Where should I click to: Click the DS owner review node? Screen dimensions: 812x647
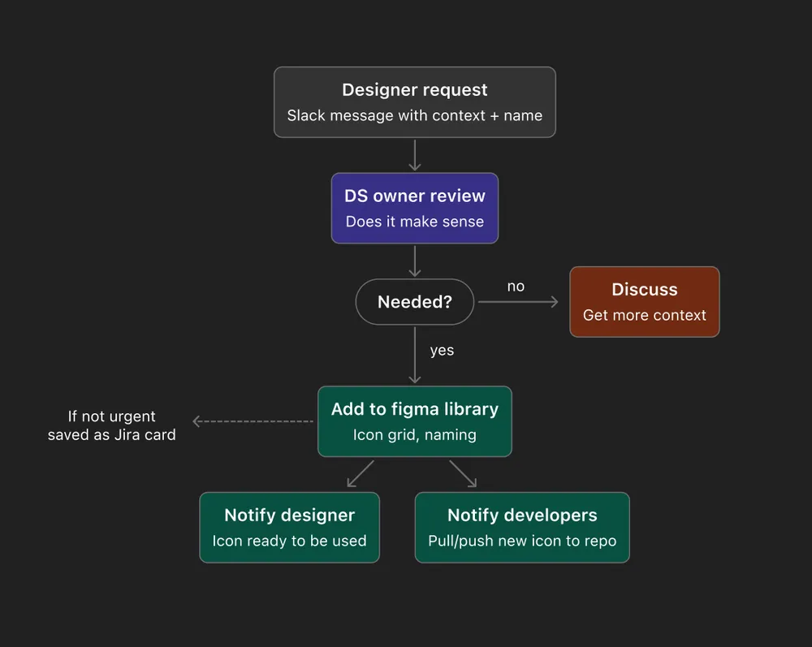415,208
